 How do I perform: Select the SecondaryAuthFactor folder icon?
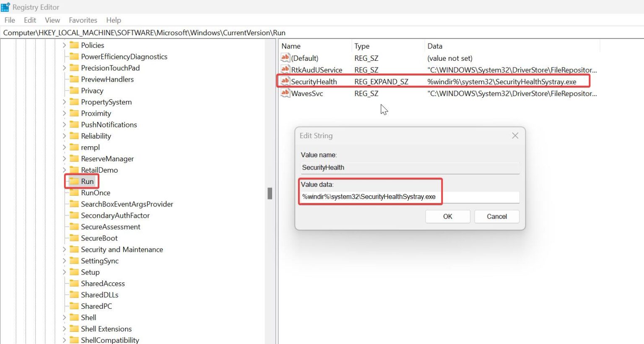click(74, 215)
